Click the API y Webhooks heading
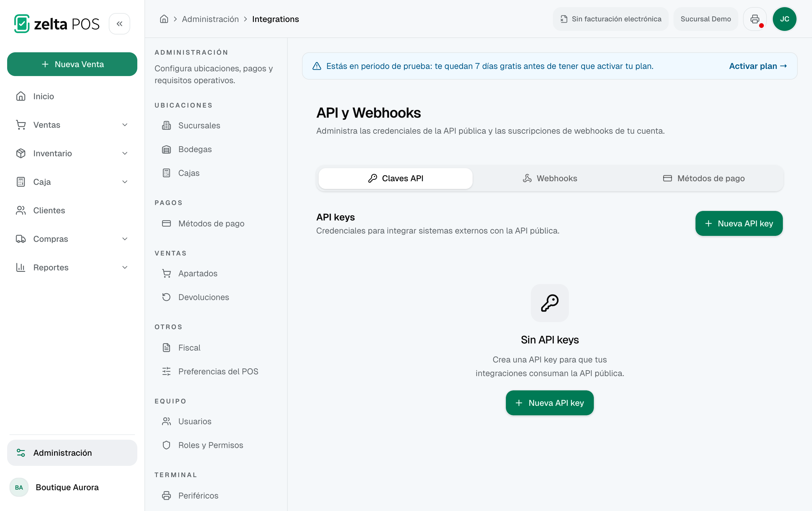Viewport: 812px width, 511px height. [368, 113]
